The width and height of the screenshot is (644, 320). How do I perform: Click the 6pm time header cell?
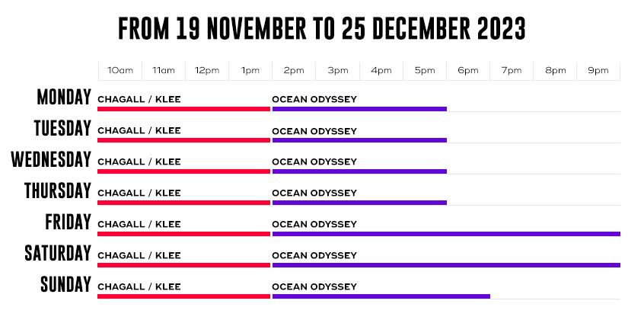tap(468, 71)
